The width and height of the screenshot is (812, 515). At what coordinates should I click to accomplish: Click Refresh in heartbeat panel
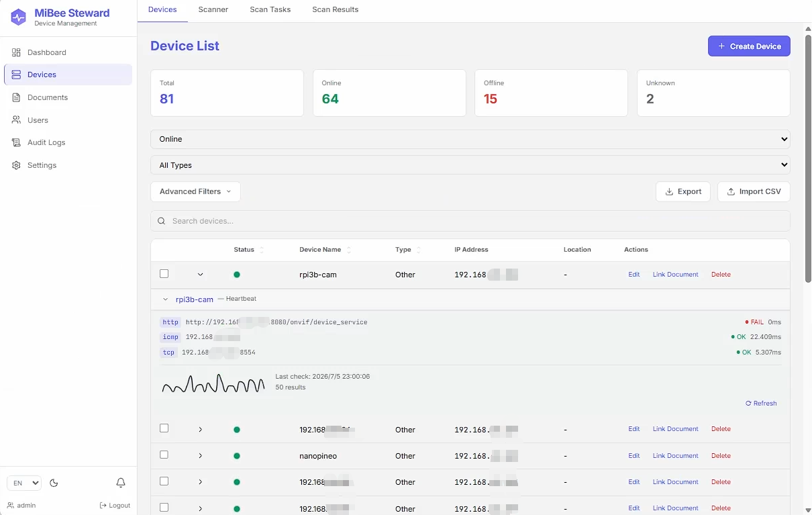coord(761,404)
